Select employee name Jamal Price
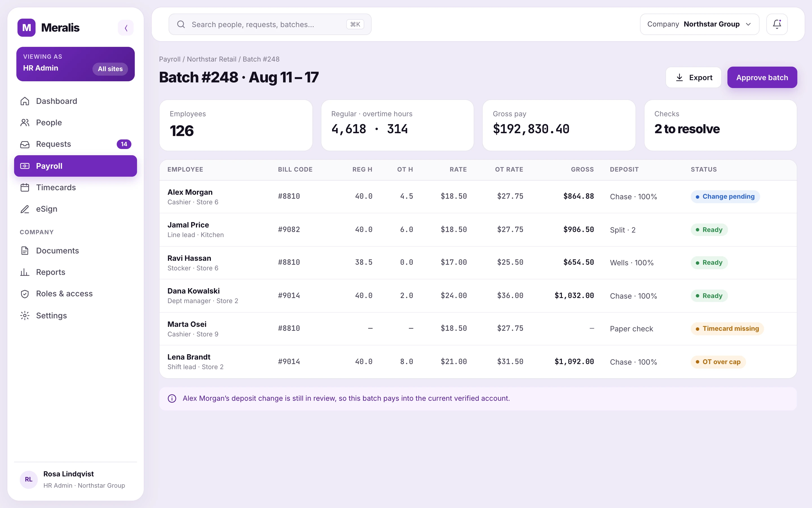Screen dimensions: 812x508 188,225
